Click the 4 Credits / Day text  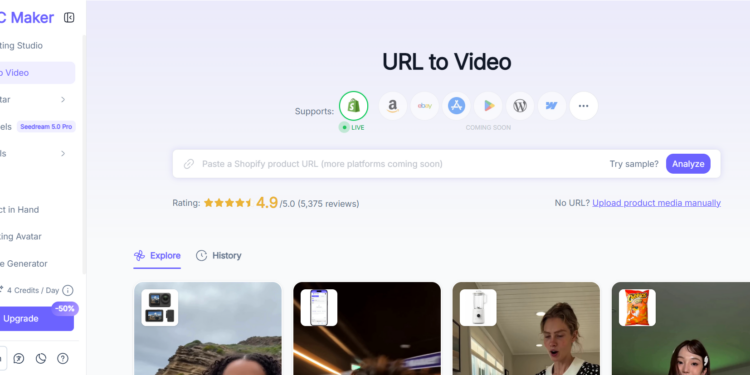point(33,290)
